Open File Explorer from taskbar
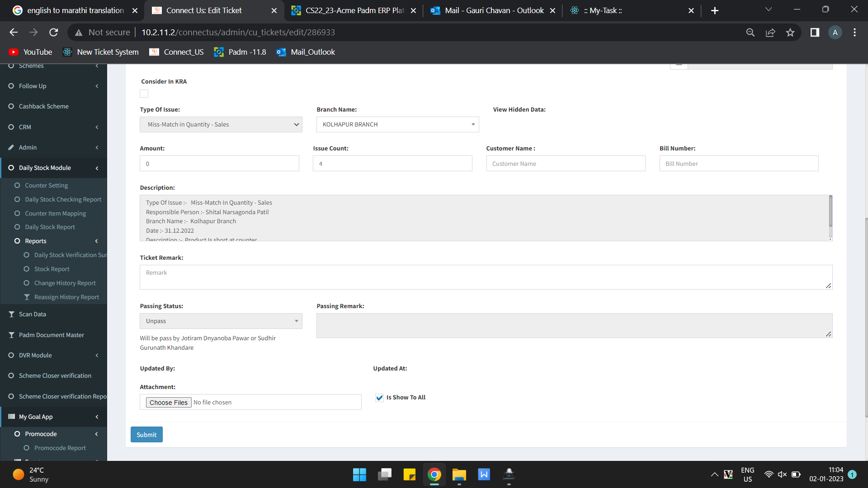The width and height of the screenshot is (868, 488). coord(459,474)
